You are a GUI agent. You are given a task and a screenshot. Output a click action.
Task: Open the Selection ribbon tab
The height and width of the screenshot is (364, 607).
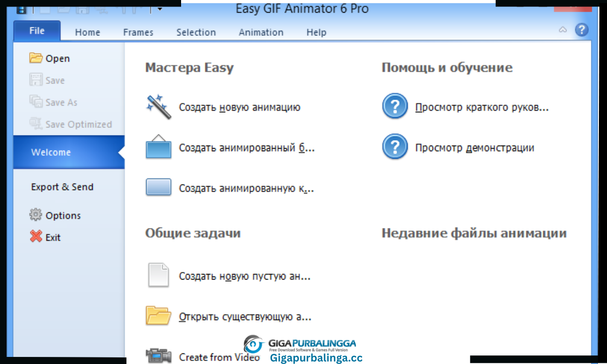coord(196,32)
